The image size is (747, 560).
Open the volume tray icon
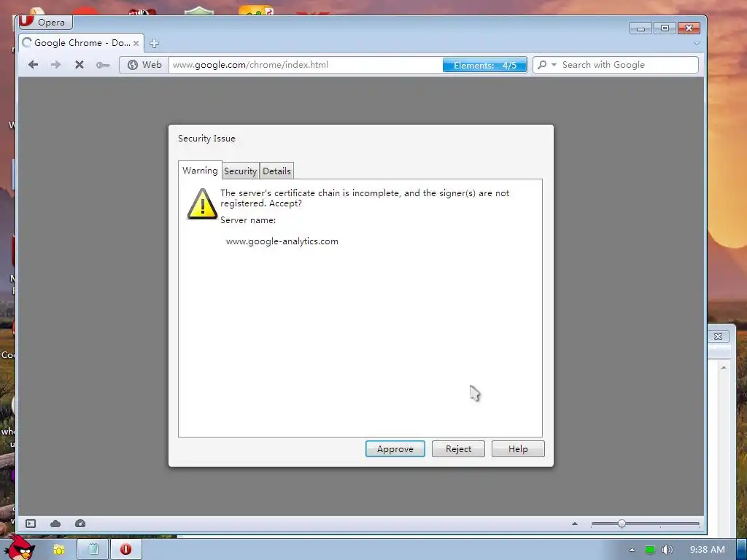tap(667, 550)
